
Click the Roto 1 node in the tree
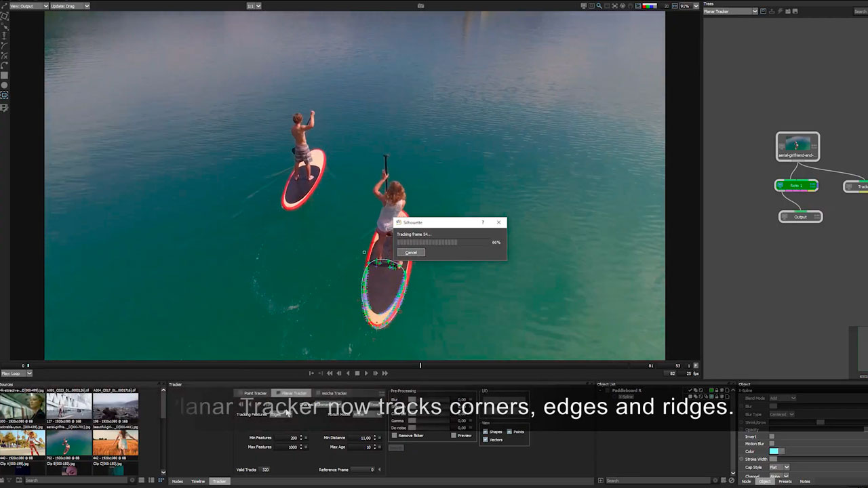tap(796, 185)
